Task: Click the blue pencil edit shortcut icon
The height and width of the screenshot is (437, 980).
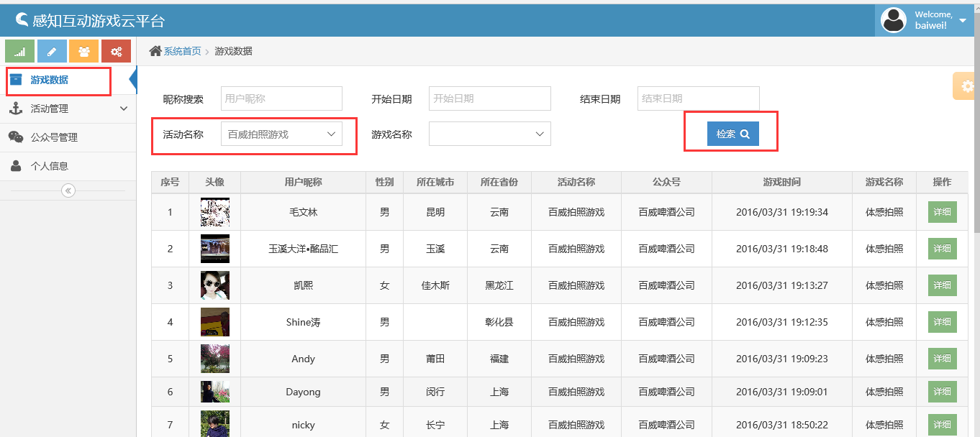Action: coord(52,51)
